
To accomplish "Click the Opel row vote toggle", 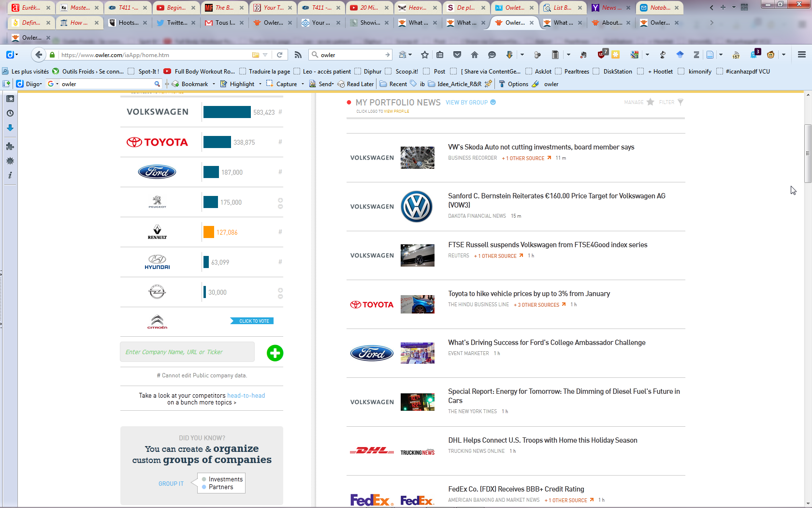I will pos(280,293).
